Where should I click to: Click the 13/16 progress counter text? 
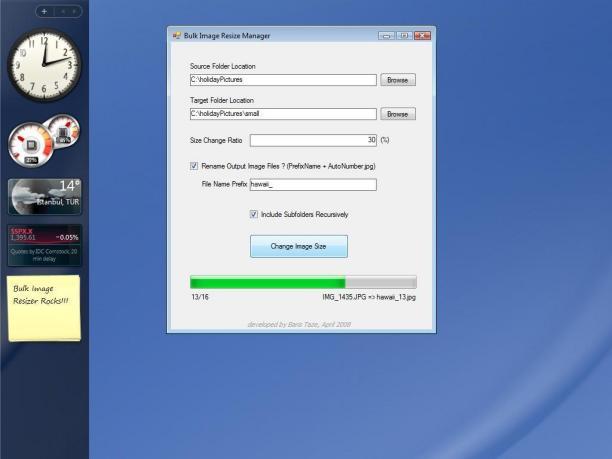point(200,297)
